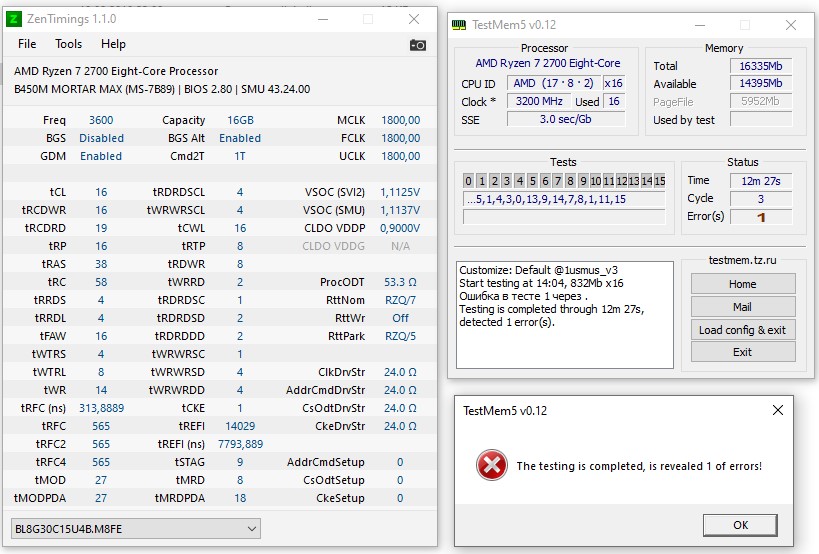Click the Cycle value 3

(x=760, y=198)
